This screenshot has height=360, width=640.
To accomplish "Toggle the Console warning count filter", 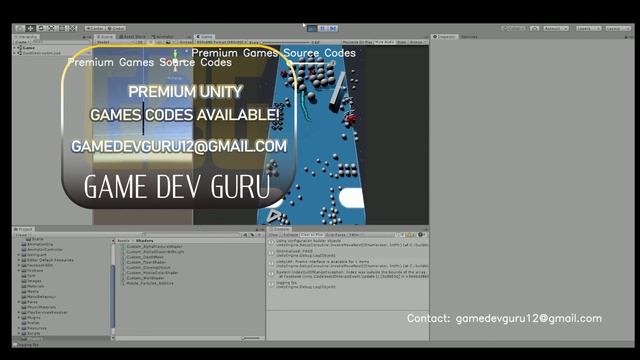I will coord(411,235).
